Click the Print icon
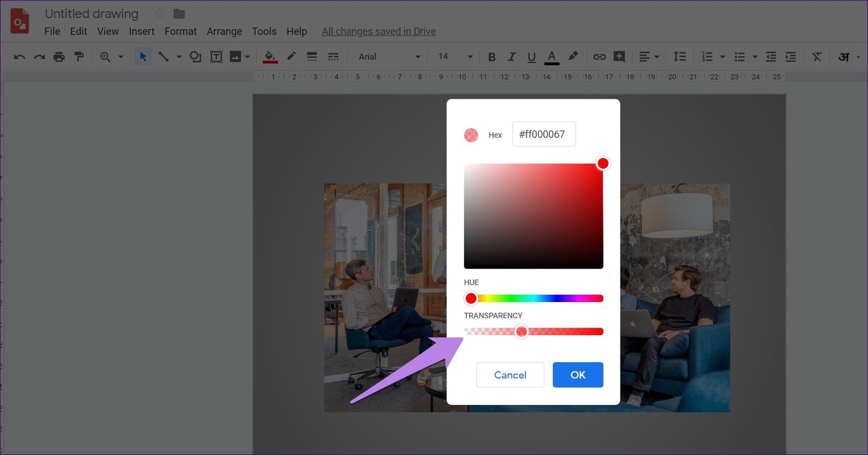 coord(59,57)
